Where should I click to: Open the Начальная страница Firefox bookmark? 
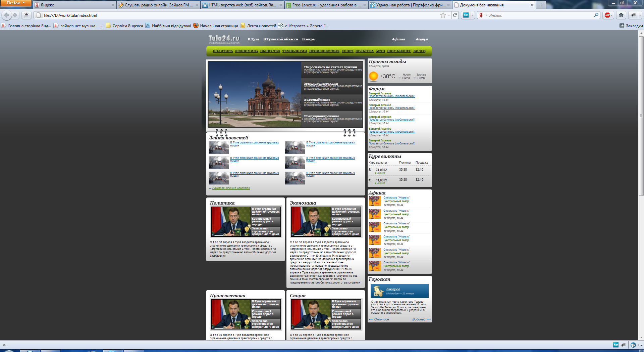click(216, 26)
